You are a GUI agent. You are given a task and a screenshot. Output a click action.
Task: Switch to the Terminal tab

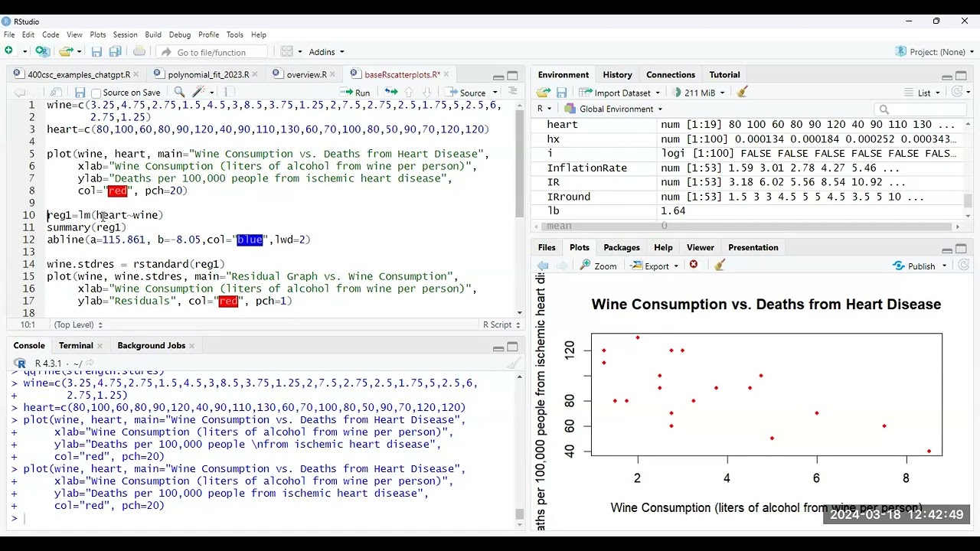tap(76, 345)
